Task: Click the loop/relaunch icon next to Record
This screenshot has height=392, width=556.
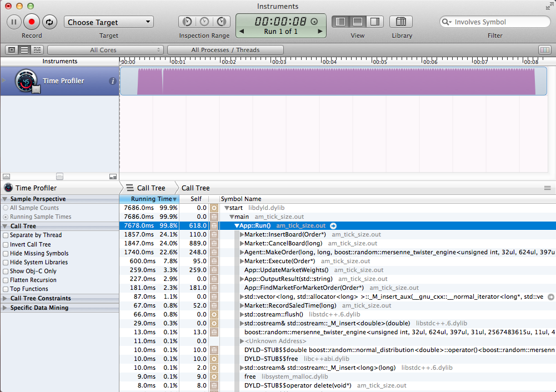Action: click(49, 21)
